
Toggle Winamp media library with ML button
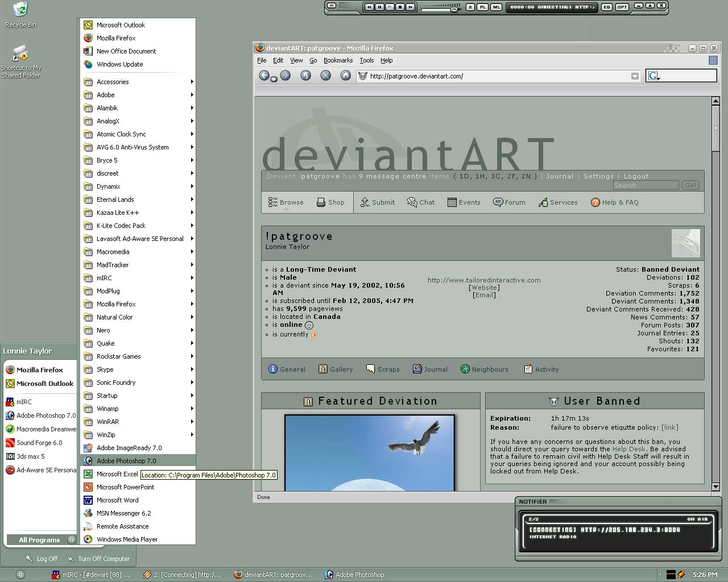pyautogui.click(x=497, y=7)
